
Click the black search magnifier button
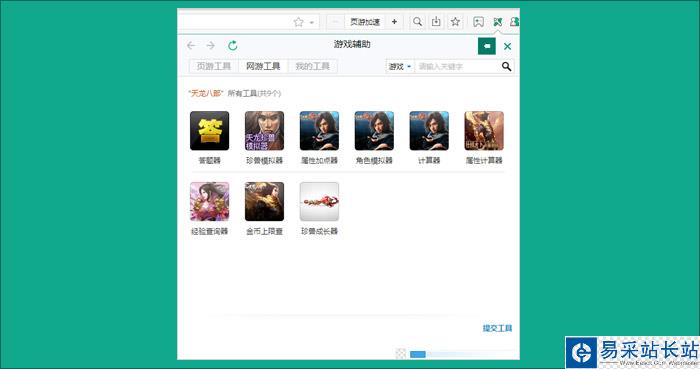[506, 66]
